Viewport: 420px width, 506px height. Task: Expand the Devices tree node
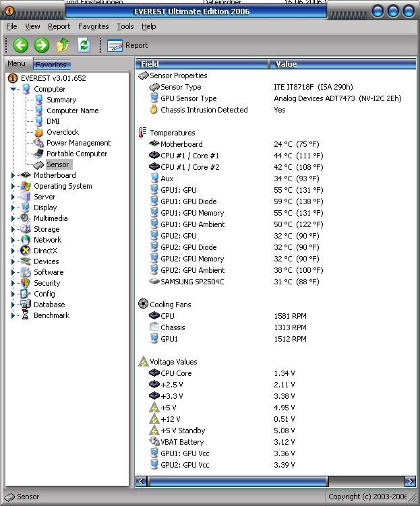(13, 261)
